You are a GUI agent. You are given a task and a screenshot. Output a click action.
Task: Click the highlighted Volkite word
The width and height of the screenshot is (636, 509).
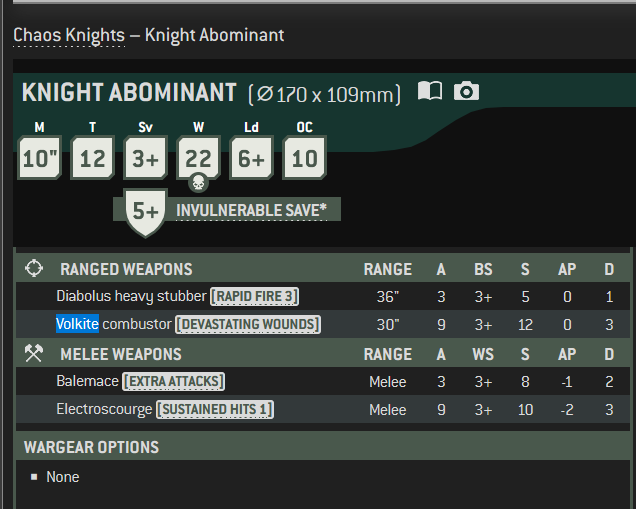(x=77, y=324)
